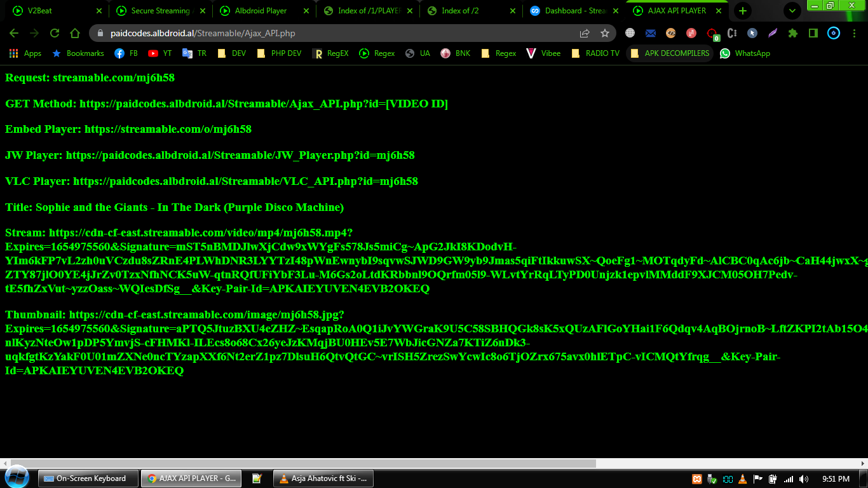This screenshot has height=488, width=868.
Task: Close the Albdroid Player tab
Action: 306,11
